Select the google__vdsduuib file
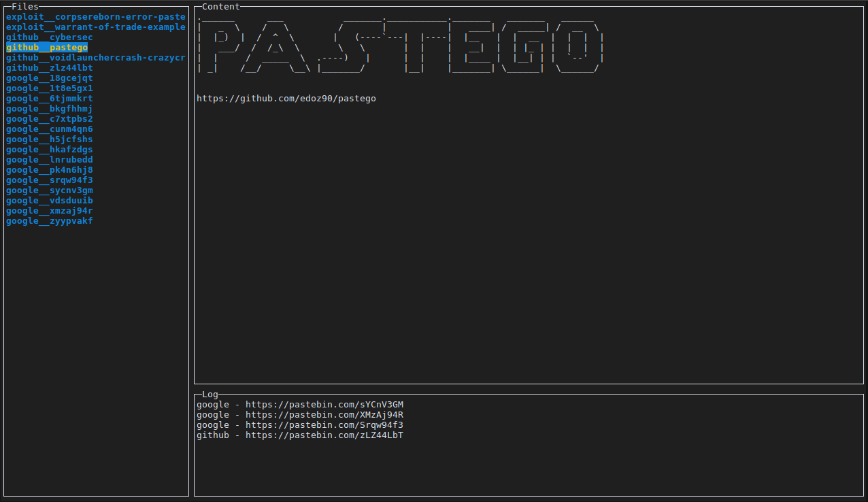The image size is (868, 502). pos(50,201)
